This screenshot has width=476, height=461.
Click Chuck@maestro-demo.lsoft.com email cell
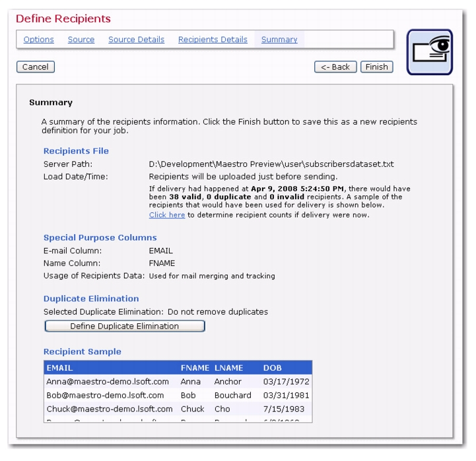click(110, 409)
